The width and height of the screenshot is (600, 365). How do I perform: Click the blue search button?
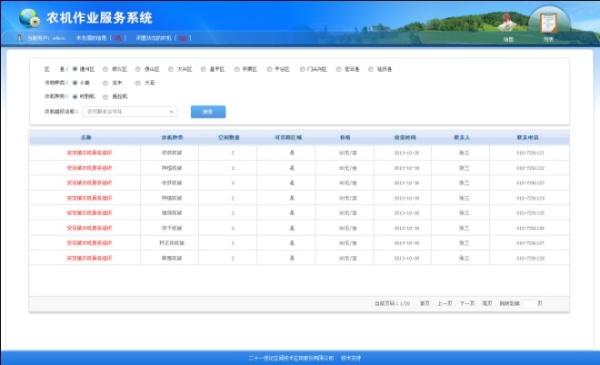[208, 112]
